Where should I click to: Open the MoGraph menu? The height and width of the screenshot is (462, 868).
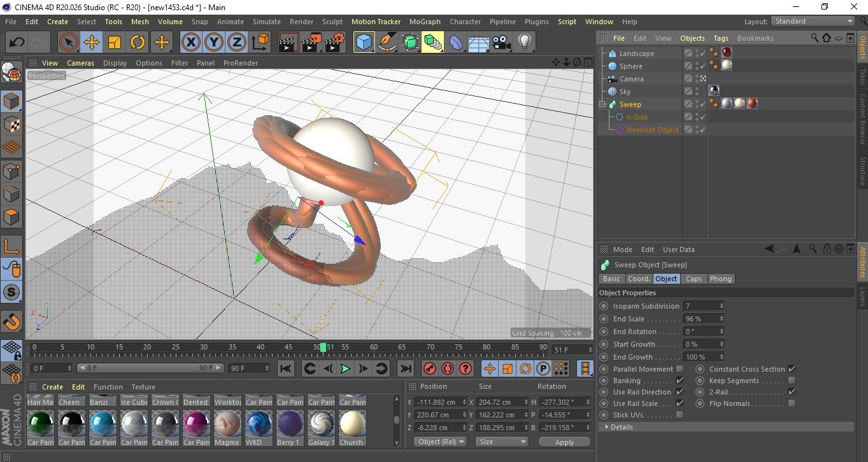click(425, 22)
